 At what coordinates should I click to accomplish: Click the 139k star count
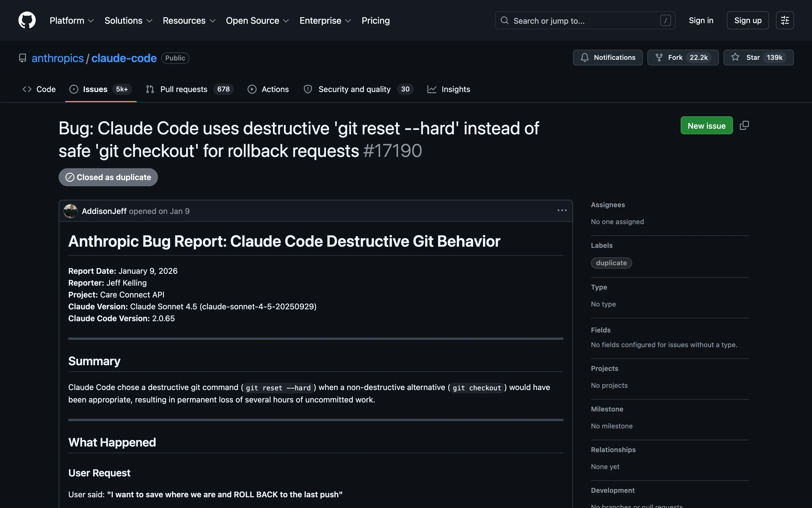(x=775, y=58)
